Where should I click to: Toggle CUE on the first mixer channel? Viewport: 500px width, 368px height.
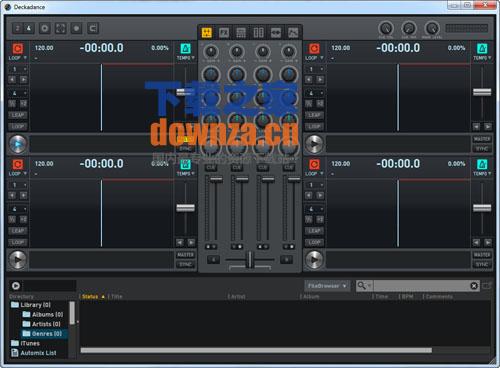click(x=211, y=167)
